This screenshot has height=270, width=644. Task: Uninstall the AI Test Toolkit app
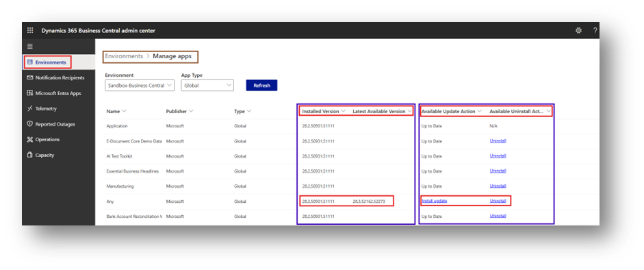point(498,156)
